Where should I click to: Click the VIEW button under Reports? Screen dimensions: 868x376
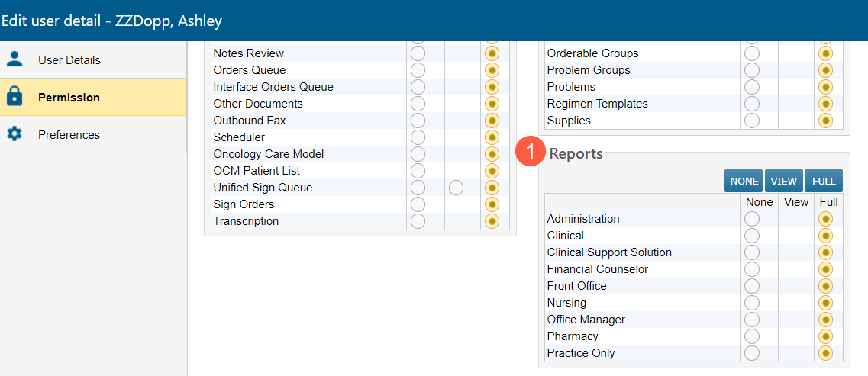[783, 181]
